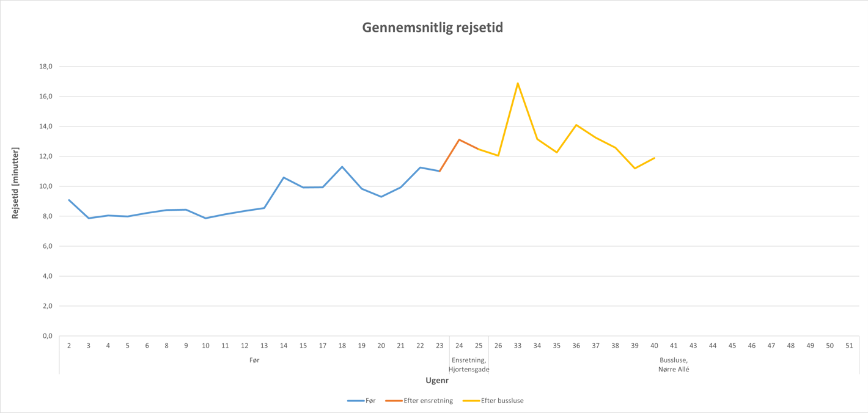The width and height of the screenshot is (868, 413).
Task: Select the Ensretning, Hjortensgade category label
Action: pyautogui.click(x=469, y=365)
